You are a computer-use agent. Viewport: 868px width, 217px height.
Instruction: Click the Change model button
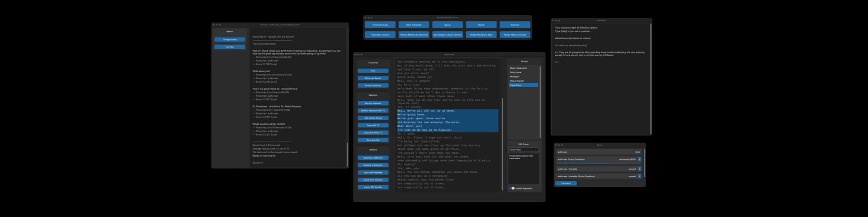point(230,40)
